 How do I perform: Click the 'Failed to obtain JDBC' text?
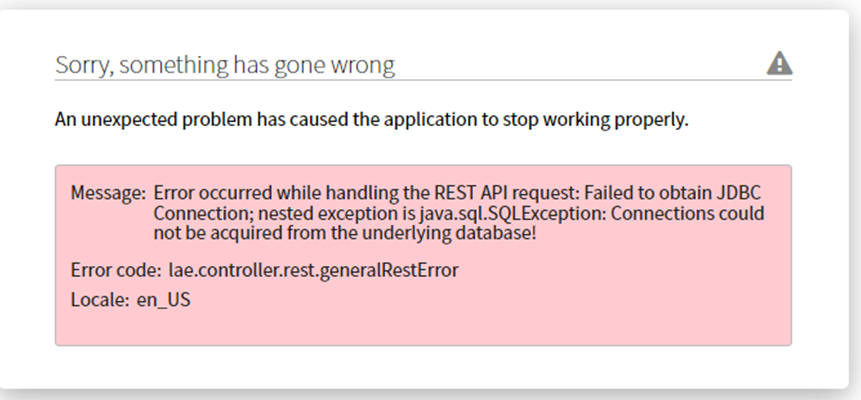pyautogui.click(x=673, y=193)
